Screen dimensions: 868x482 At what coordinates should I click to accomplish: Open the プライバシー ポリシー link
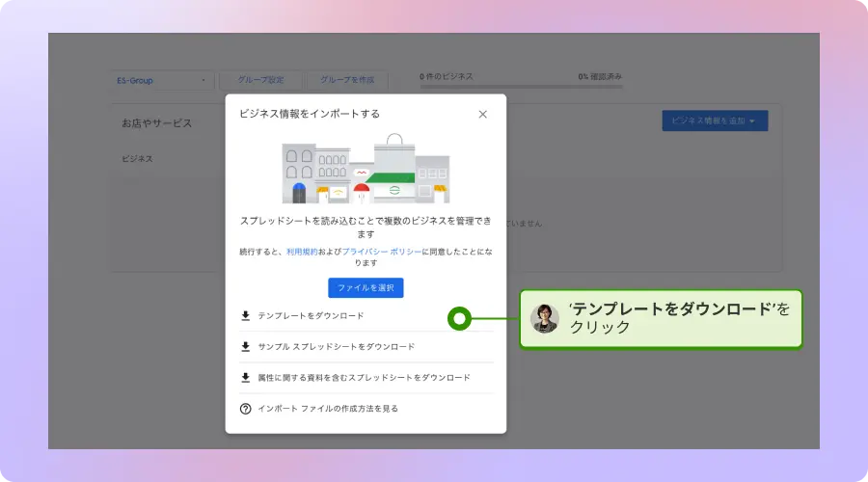point(382,252)
